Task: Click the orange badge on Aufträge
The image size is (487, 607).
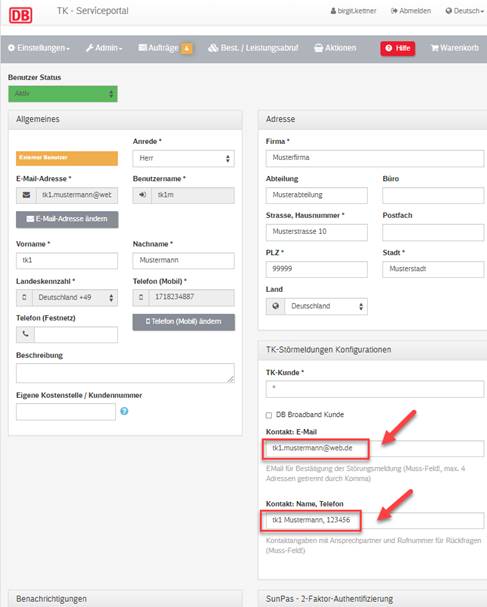Action: [x=187, y=48]
